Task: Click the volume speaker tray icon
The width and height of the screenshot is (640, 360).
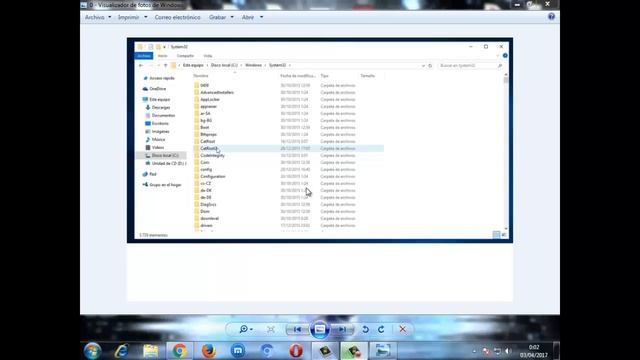Action: (508, 351)
